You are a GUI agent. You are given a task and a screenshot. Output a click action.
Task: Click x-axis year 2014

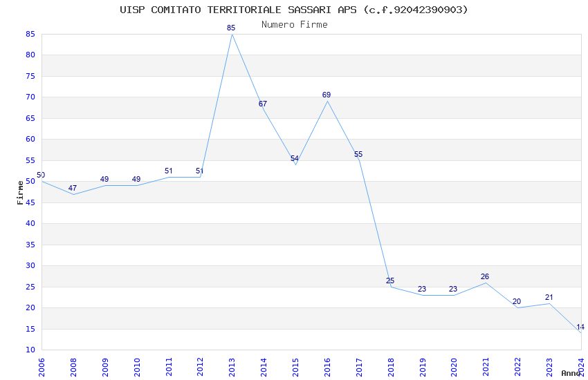pos(264,367)
